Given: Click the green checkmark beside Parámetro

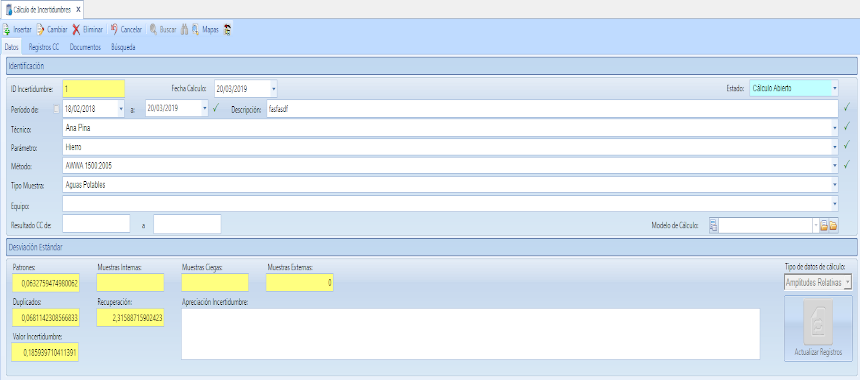Looking at the screenshot, I should [x=847, y=146].
